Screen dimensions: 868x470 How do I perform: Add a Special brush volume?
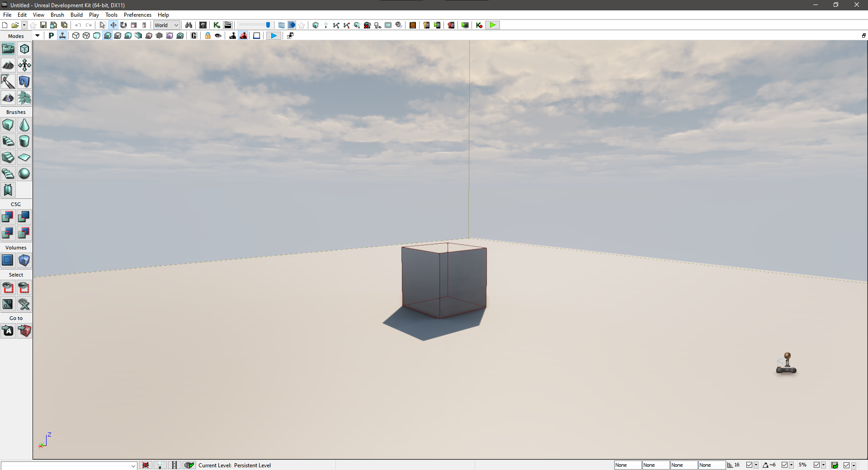click(8, 260)
